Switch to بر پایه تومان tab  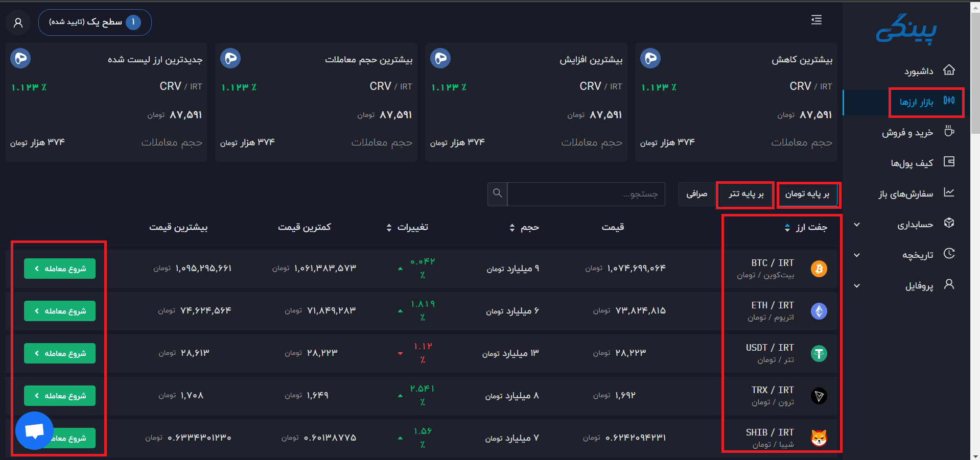(x=807, y=195)
